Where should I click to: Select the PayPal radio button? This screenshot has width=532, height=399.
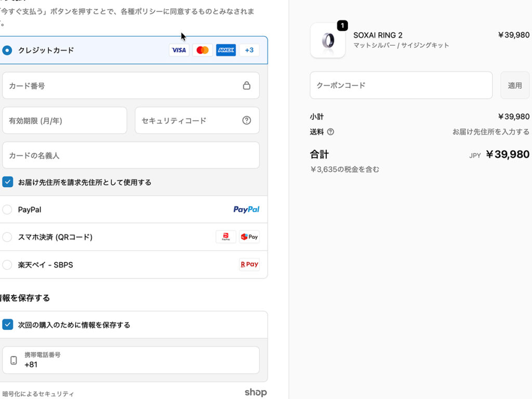pos(7,210)
